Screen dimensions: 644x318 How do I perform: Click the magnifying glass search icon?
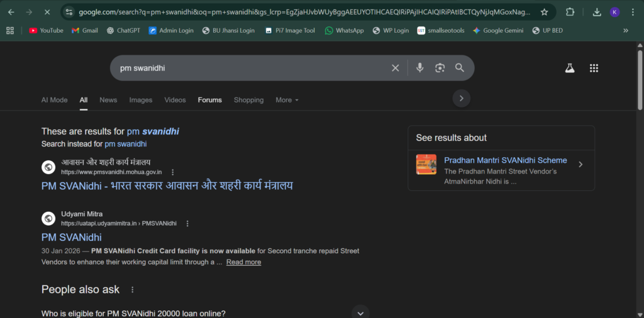[x=460, y=68]
